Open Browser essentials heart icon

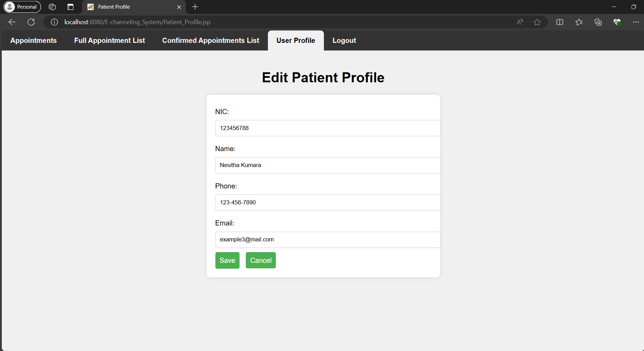coord(617,22)
